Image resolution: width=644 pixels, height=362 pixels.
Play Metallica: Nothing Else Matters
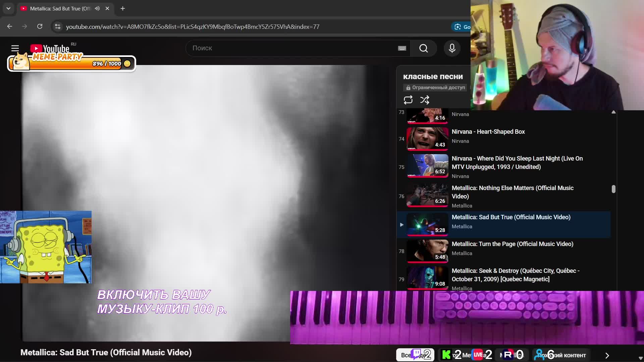pos(513,192)
